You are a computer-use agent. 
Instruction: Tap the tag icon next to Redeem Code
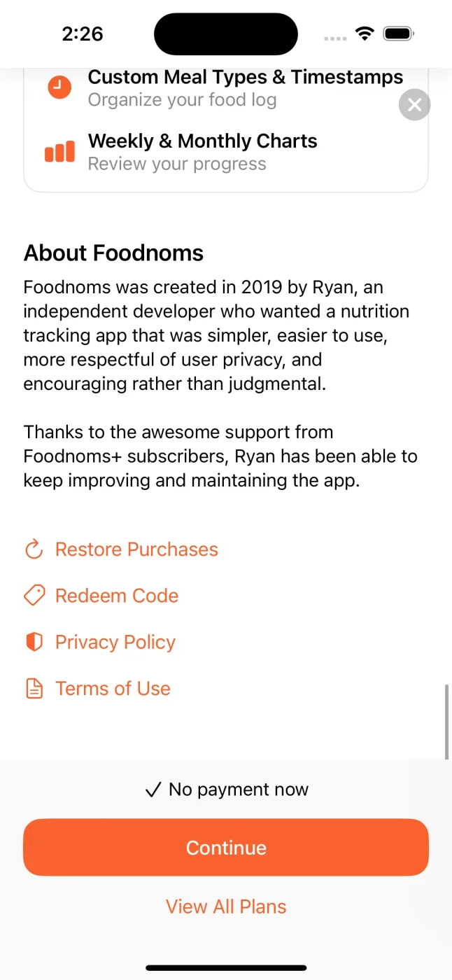pos(34,596)
